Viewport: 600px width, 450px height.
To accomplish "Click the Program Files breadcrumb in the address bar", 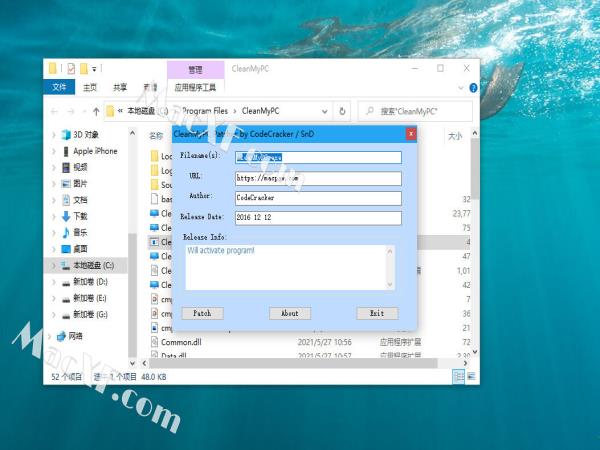I will click(205, 111).
